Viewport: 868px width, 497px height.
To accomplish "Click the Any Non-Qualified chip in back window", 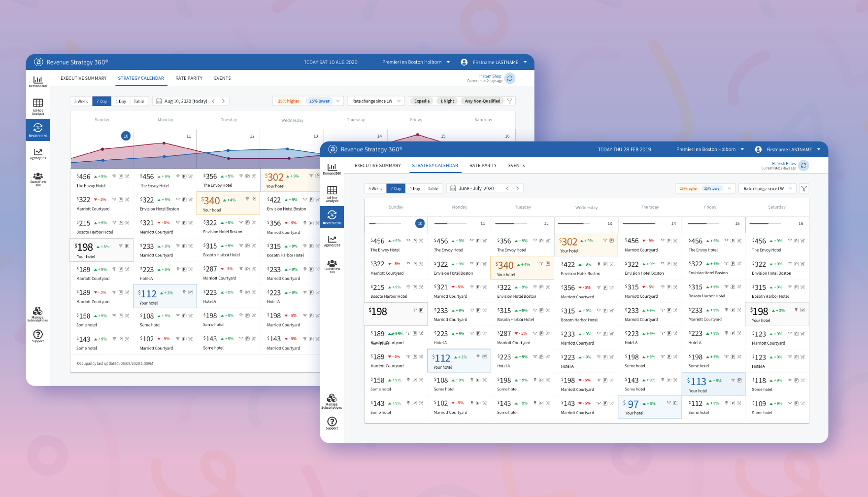I will pyautogui.click(x=482, y=101).
